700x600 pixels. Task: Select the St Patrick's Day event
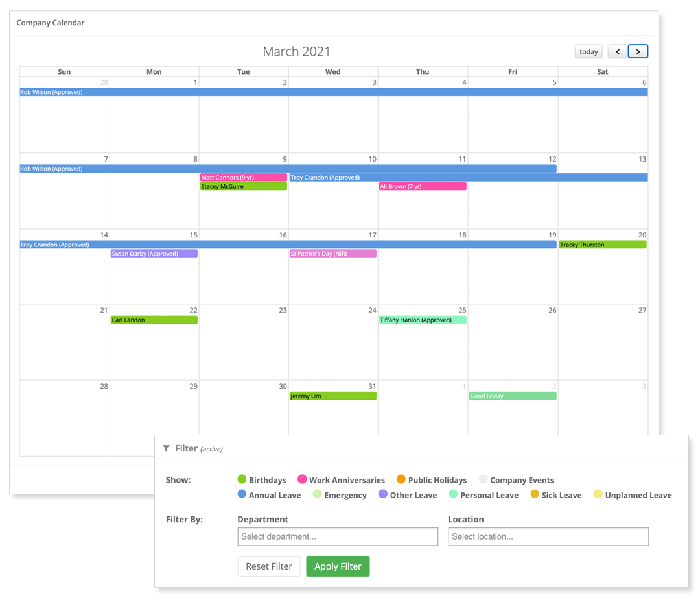click(x=332, y=253)
